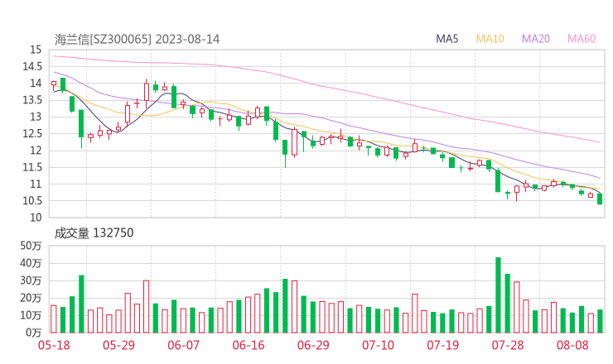
Task: Click the 13.5 price axis label
Action: [x=32, y=100]
